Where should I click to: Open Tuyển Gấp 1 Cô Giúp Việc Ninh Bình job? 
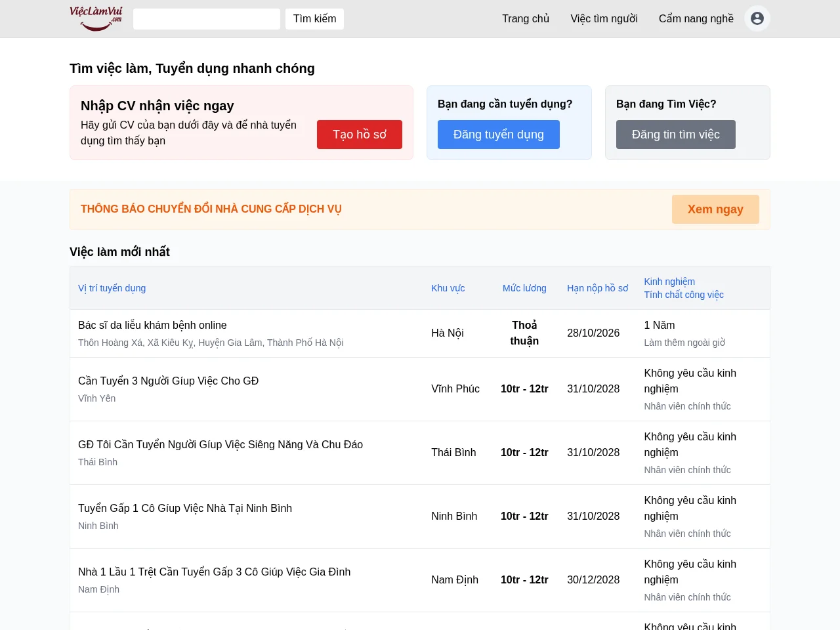point(185,508)
